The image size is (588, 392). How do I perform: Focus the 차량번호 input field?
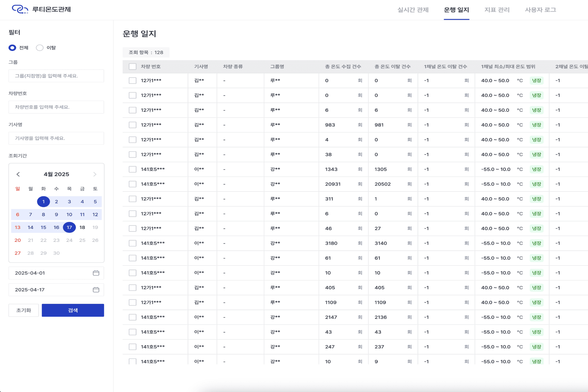56,107
